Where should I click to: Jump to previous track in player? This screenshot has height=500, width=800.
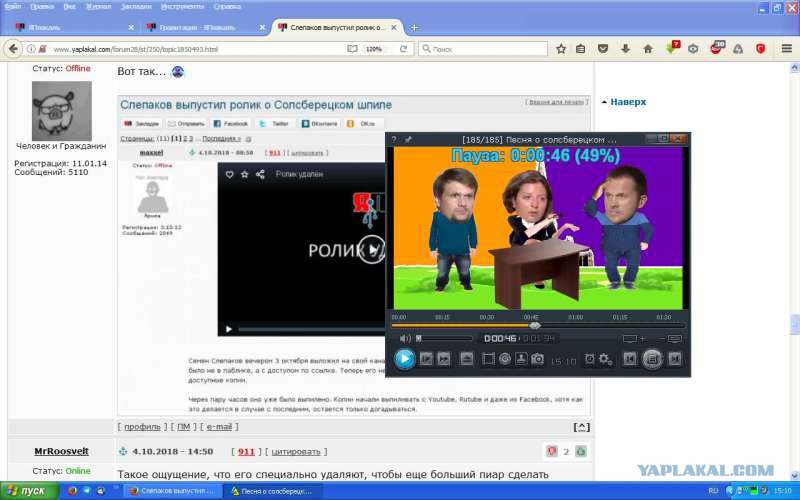click(x=630, y=359)
